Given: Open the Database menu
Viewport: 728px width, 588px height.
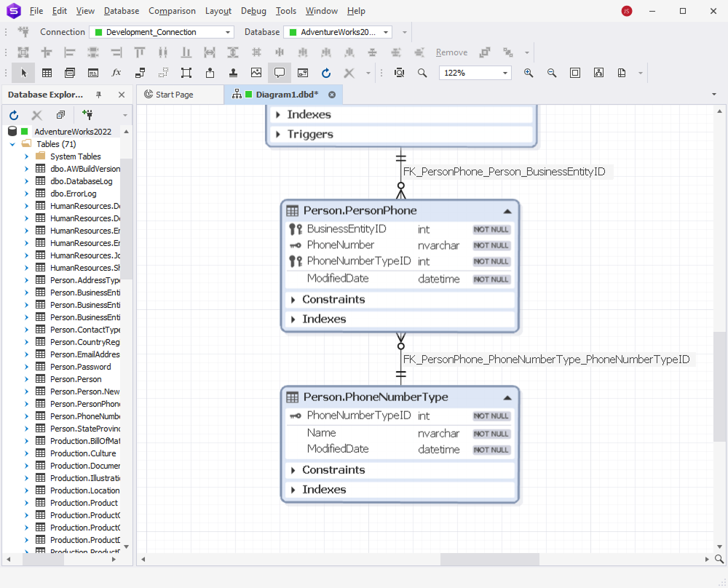Looking at the screenshot, I should coord(121,11).
